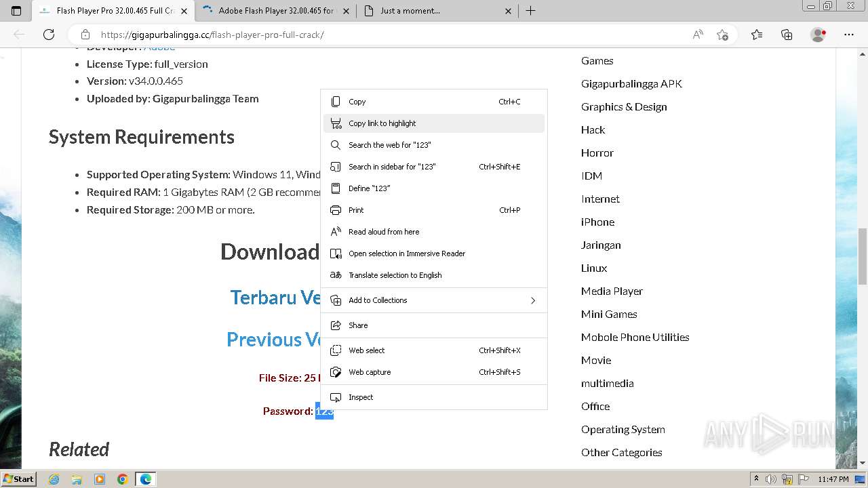Click the taskbar clock 11:47 PM

coord(833,479)
